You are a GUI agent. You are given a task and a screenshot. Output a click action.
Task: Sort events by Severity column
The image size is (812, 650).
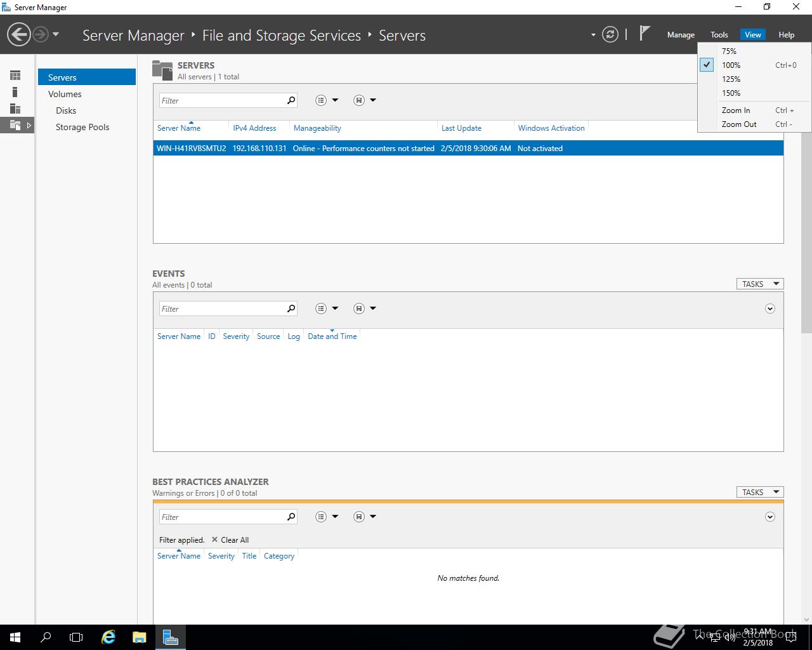tap(236, 336)
